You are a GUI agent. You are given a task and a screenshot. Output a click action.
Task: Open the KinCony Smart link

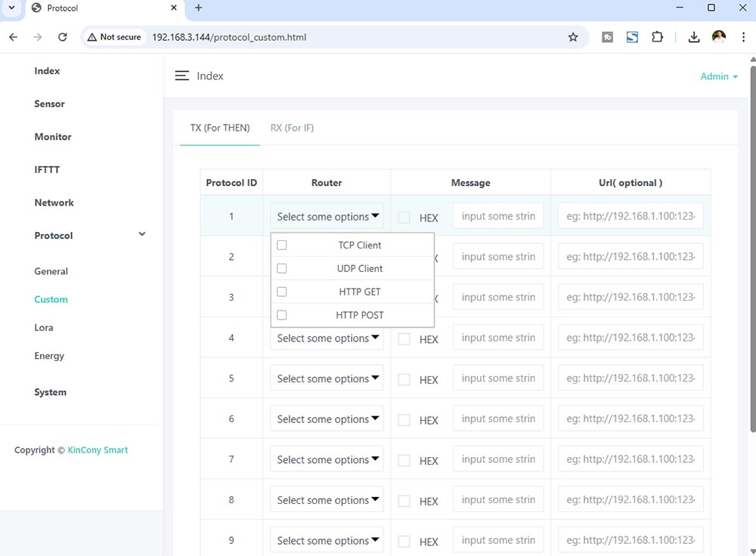98,450
